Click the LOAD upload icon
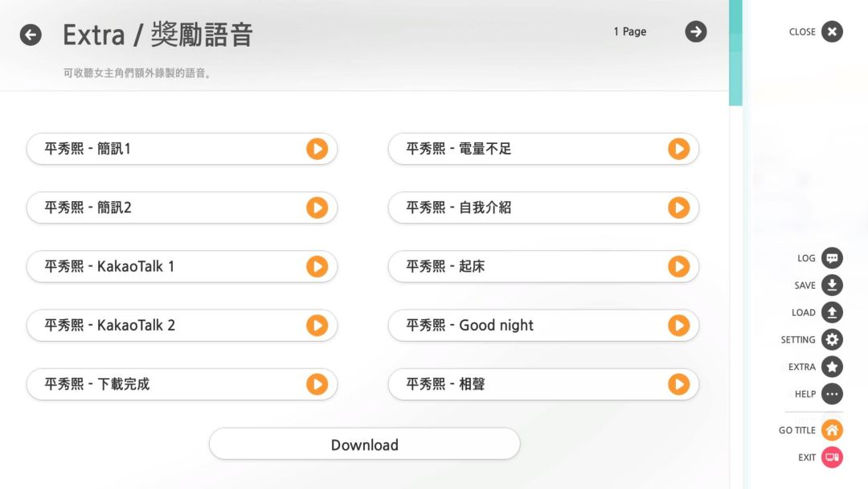Image resolution: width=868 pixels, height=489 pixels. (x=832, y=313)
